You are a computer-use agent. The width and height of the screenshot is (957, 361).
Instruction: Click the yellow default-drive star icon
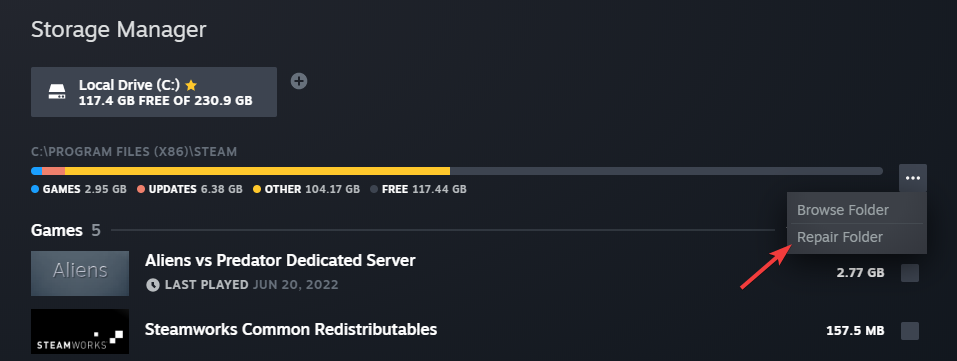191,85
